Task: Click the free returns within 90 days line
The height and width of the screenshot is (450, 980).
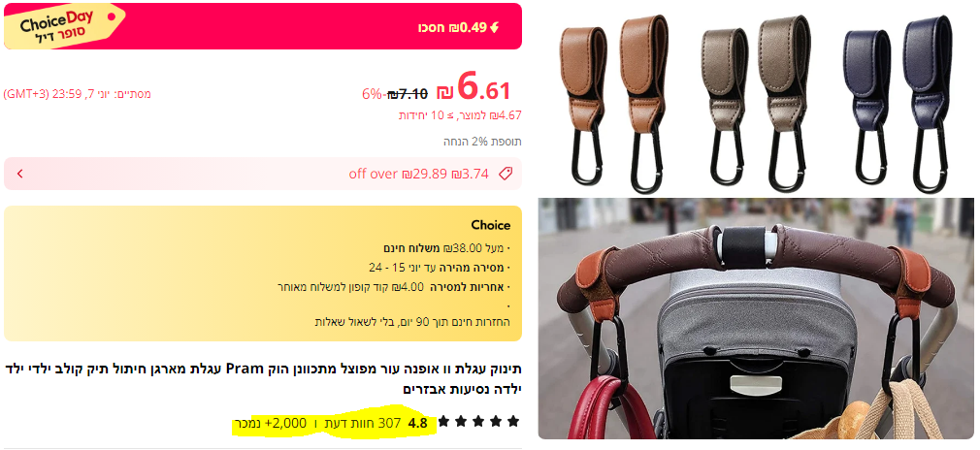Action: [x=412, y=322]
